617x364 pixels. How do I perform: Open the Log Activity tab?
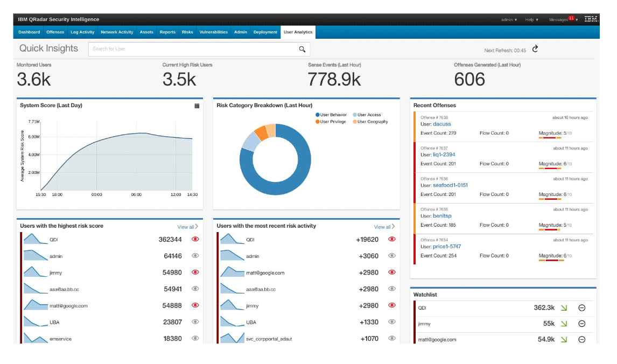pyautogui.click(x=82, y=32)
